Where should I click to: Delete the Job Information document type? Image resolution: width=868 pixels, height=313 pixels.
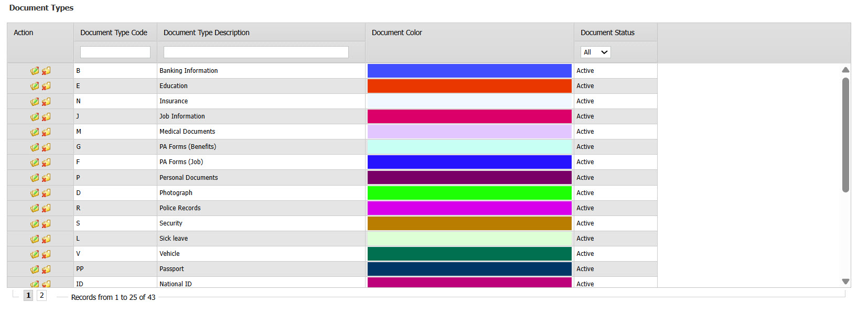pos(47,116)
